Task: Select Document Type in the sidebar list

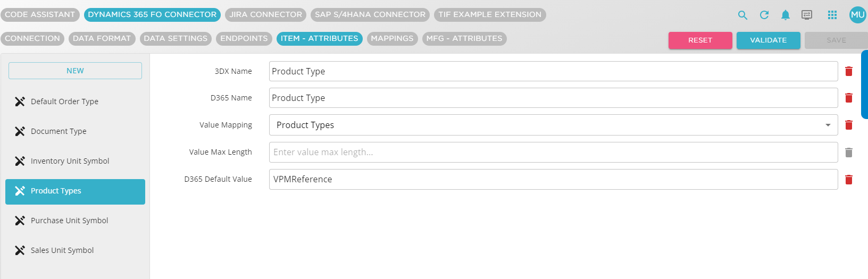Action: point(59,131)
